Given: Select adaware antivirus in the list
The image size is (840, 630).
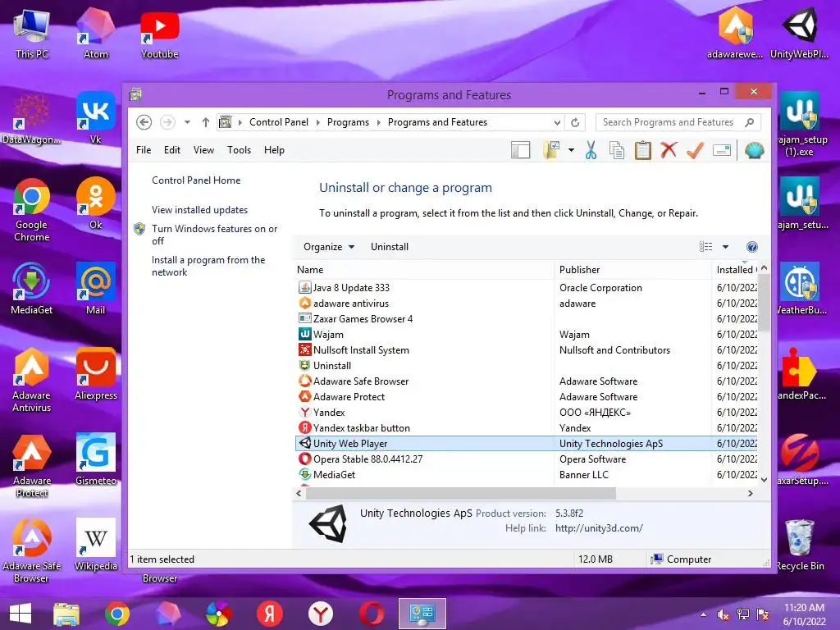Looking at the screenshot, I should 527,304.
